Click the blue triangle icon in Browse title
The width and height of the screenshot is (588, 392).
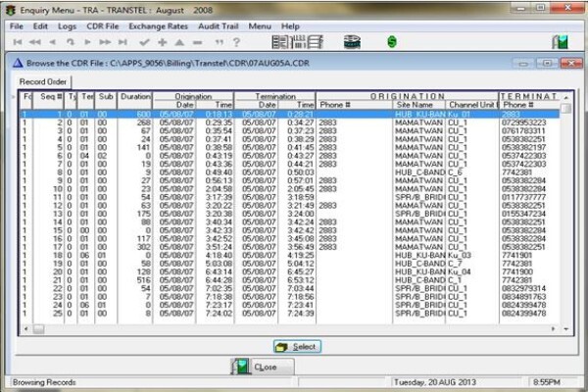point(18,63)
